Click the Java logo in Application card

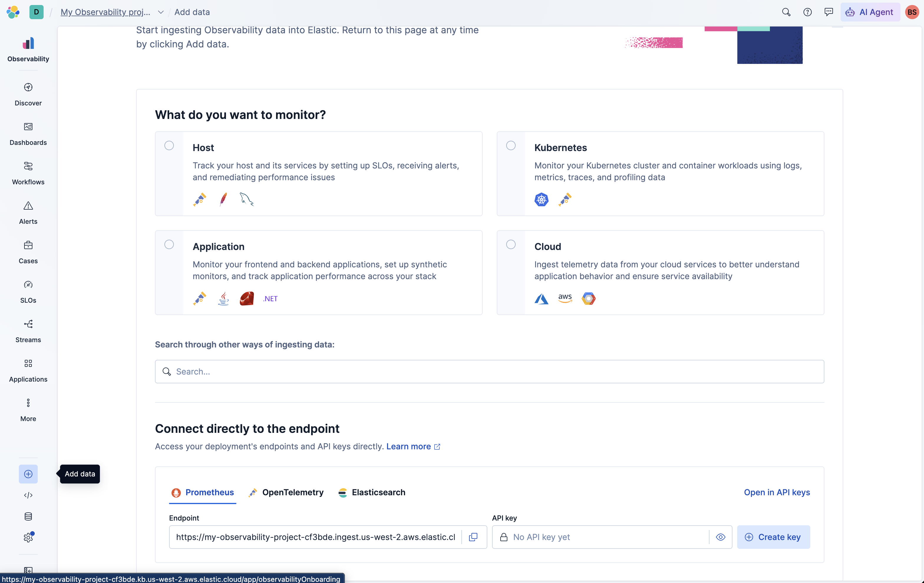click(x=223, y=298)
